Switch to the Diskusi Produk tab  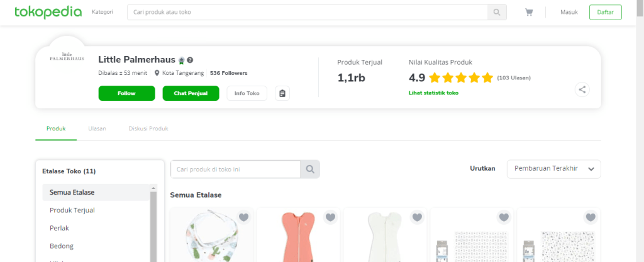point(148,128)
